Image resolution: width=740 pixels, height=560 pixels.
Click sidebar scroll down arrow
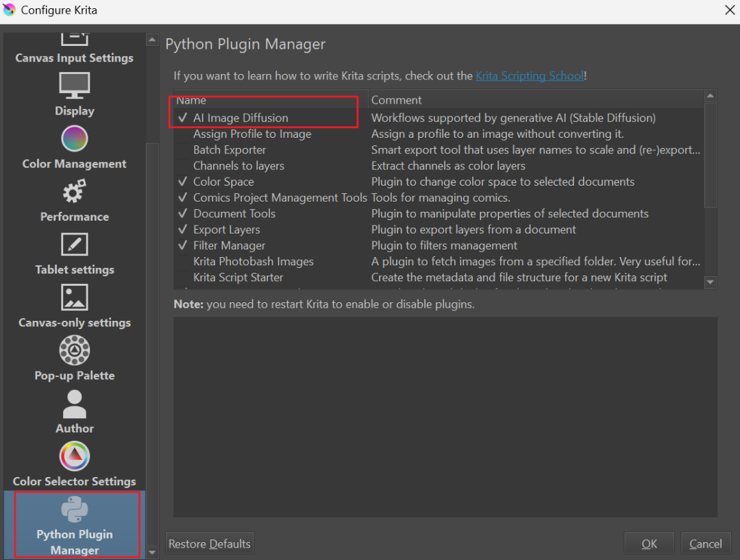tap(152, 552)
